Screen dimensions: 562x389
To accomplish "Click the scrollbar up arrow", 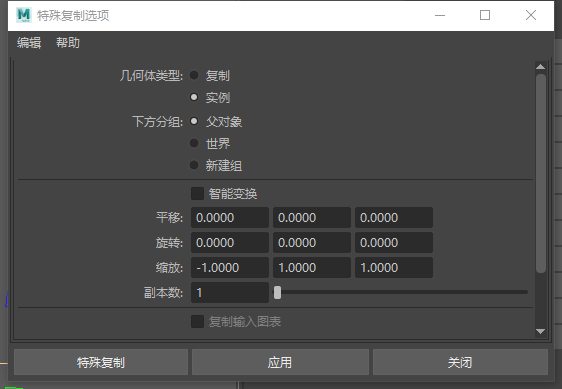I will [540, 67].
